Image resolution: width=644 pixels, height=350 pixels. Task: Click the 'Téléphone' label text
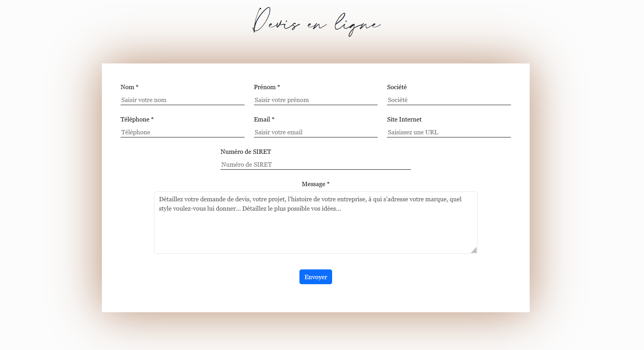pyautogui.click(x=135, y=120)
